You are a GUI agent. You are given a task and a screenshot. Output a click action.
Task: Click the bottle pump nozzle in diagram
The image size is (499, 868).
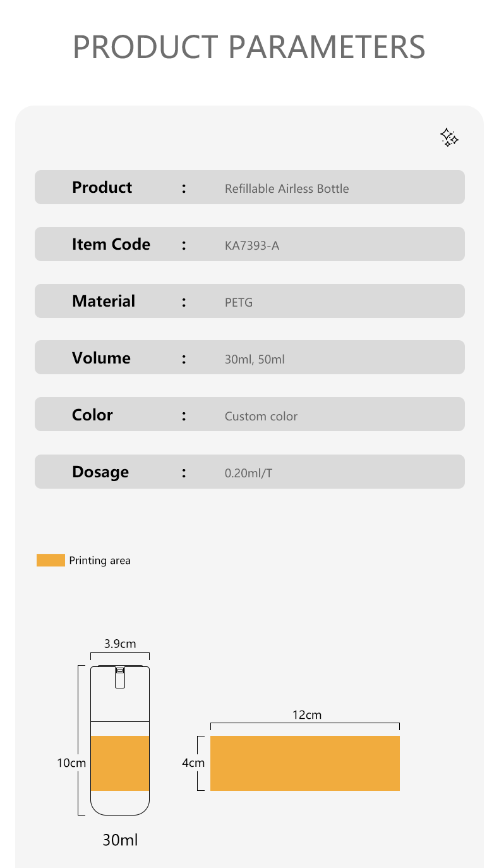point(120,676)
